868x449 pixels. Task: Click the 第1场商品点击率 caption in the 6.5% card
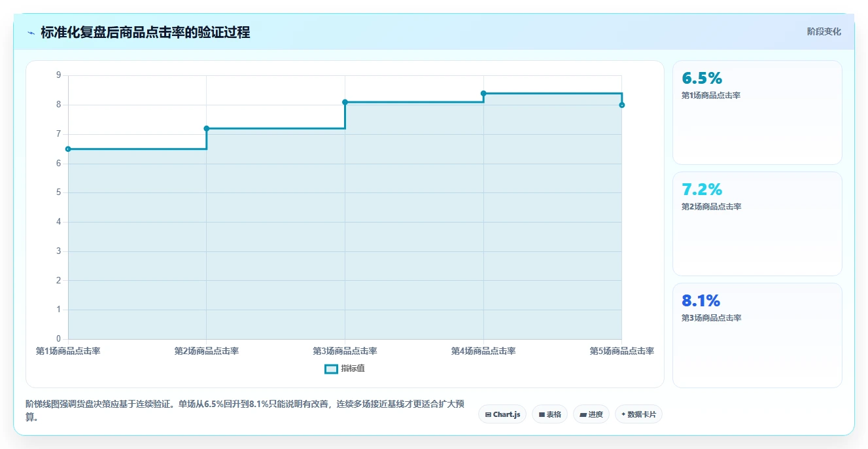click(712, 96)
